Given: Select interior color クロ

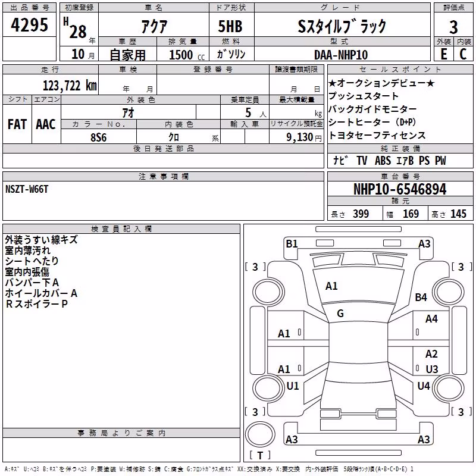Looking at the screenshot, I should tap(174, 137).
